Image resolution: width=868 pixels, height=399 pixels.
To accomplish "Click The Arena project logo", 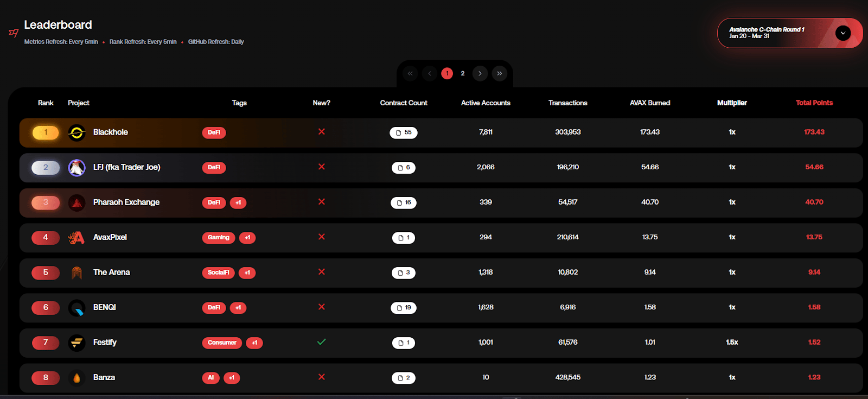I will [76, 273].
